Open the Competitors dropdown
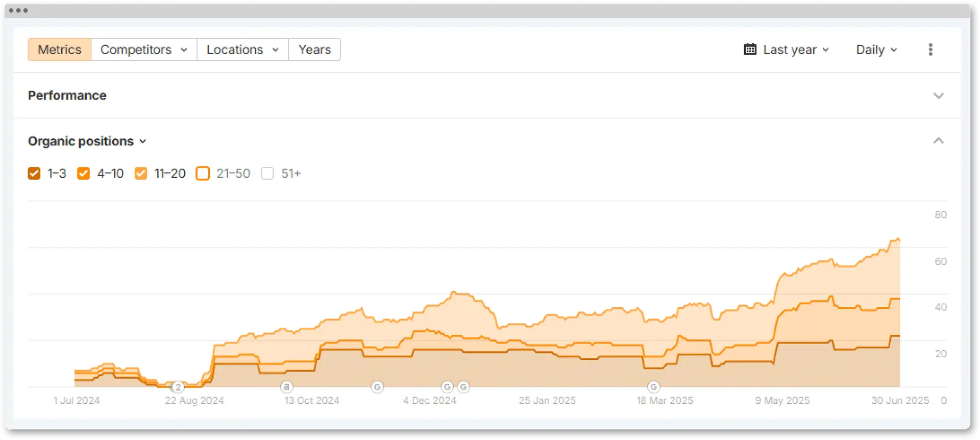The height and width of the screenshot is (440, 980). click(x=143, y=50)
